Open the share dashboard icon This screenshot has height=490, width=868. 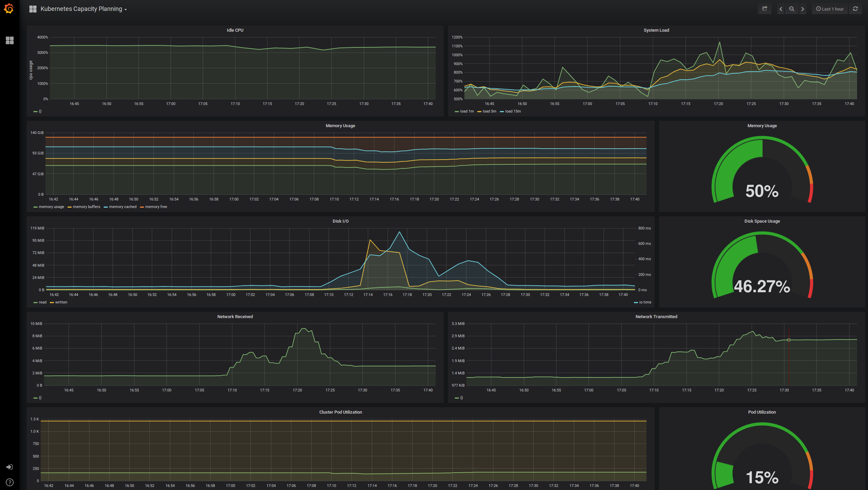765,9
